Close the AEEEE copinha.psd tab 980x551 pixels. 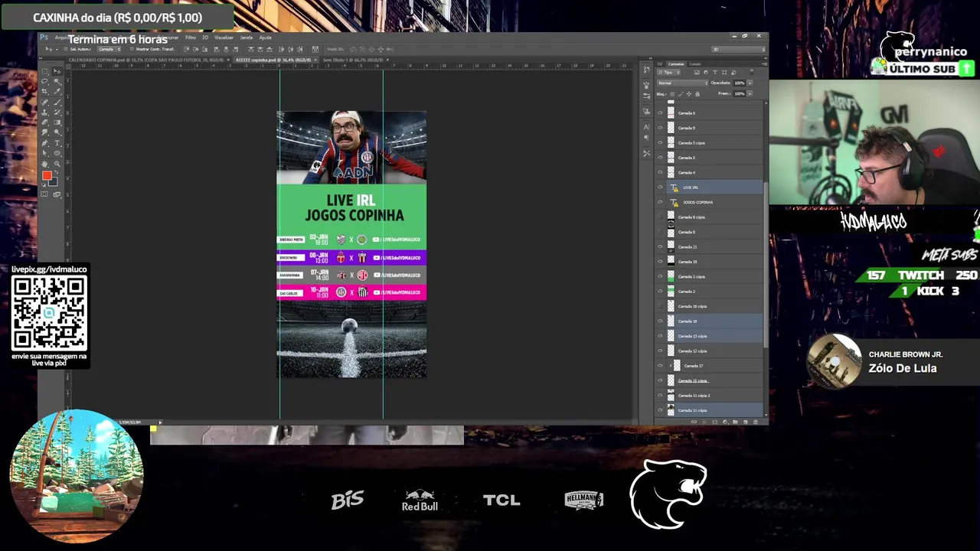(x=315, y=60)
